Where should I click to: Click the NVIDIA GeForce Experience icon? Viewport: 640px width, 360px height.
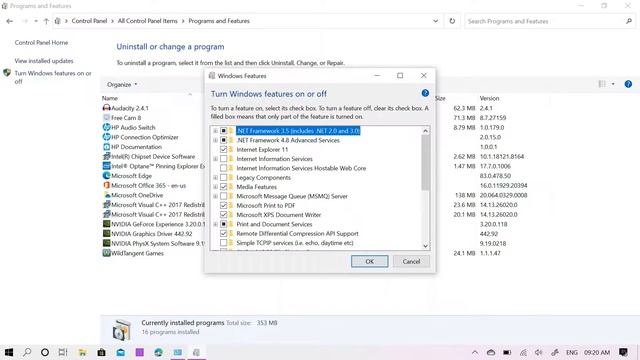coord(107,224)
